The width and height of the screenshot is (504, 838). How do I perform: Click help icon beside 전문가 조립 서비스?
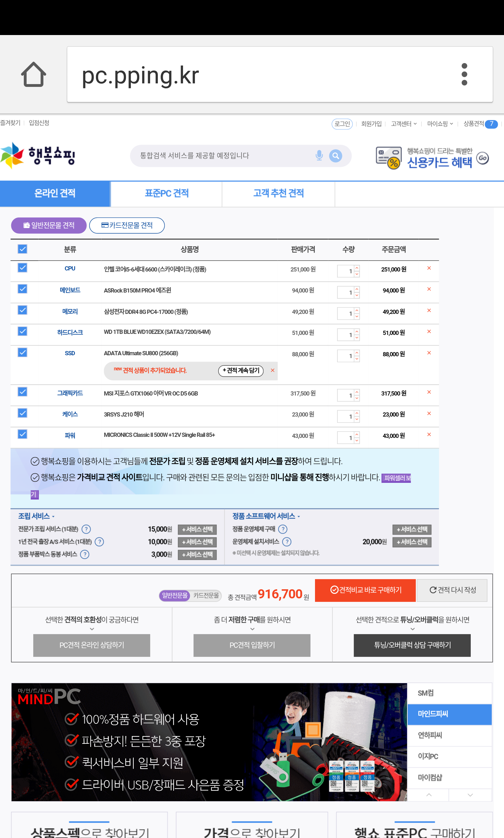[86, 529]
